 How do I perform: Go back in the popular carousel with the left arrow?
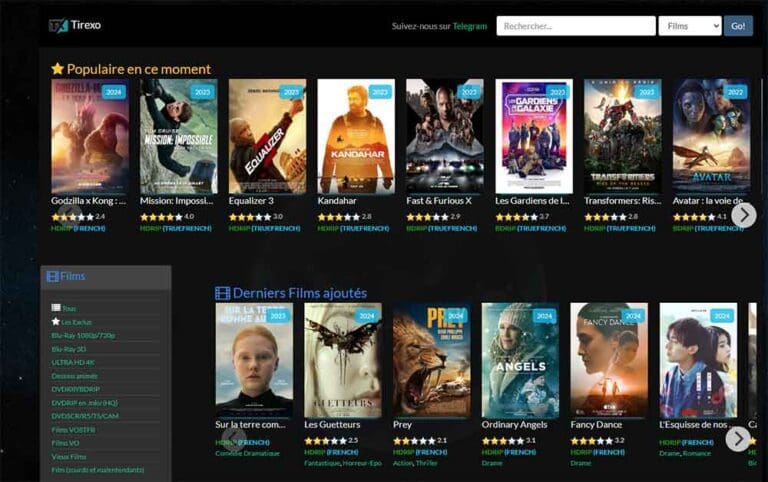pos(70,215)
